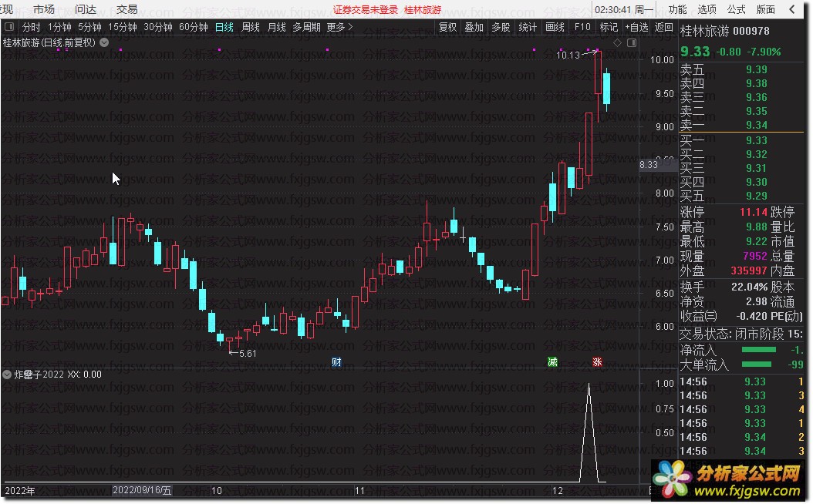Image resolution: width=813 pixels, height=504 pixels.
Task: Switch to the 30分钟 period
Action: (157, 27)
